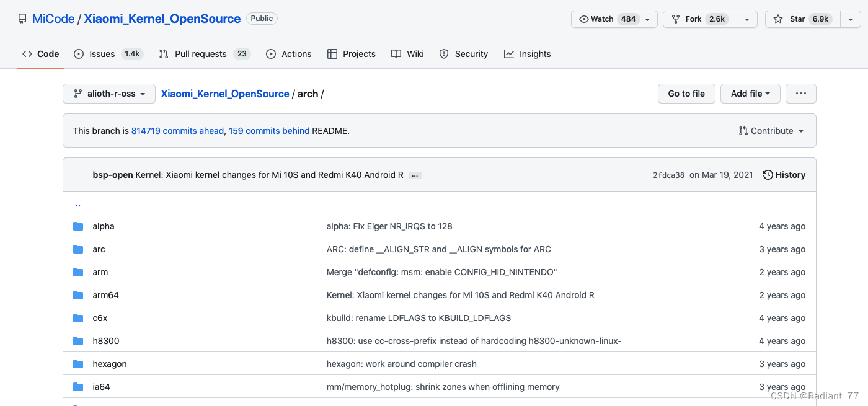
Task: Open the alpha directory name
Action: click(x=104, y=226)
